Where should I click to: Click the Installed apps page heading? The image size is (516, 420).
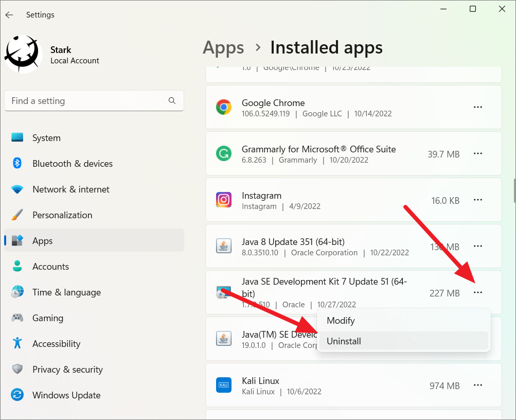pyautogui.click(x=327, y=48)
